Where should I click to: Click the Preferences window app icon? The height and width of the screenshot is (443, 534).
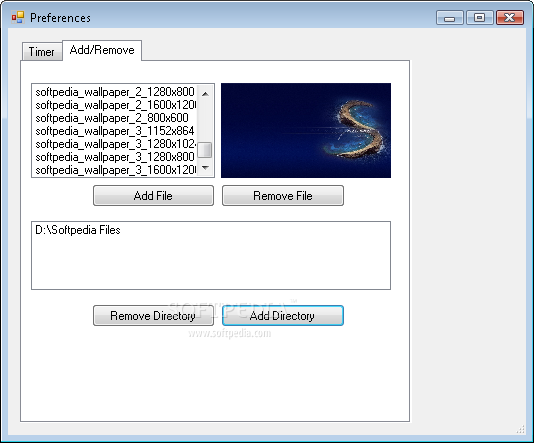pyautogui.click(x=18, y=17)
